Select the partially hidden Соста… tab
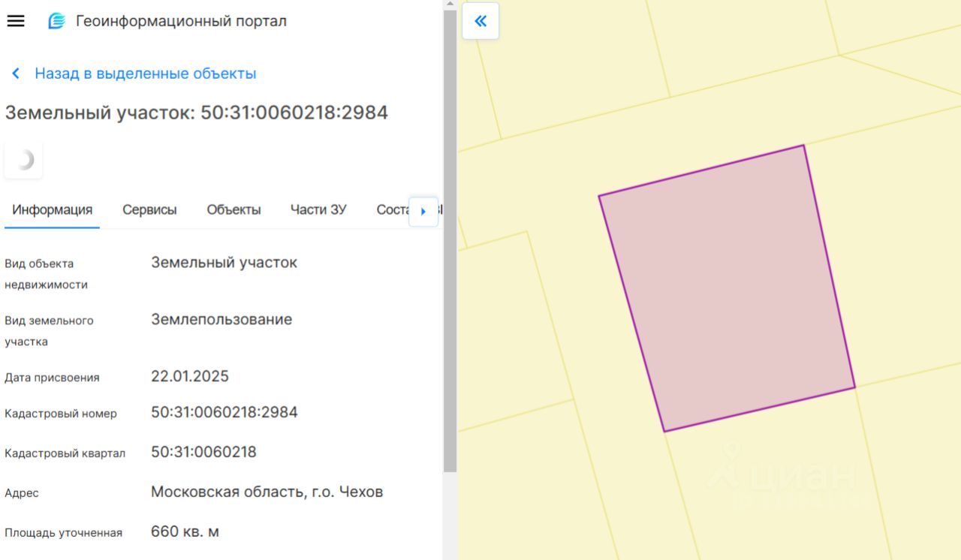961x560 pixels. coord(392,210)
